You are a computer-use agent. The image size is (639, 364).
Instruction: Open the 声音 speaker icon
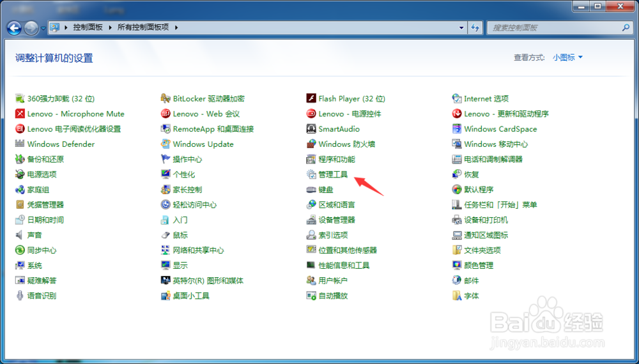[20, 235]
